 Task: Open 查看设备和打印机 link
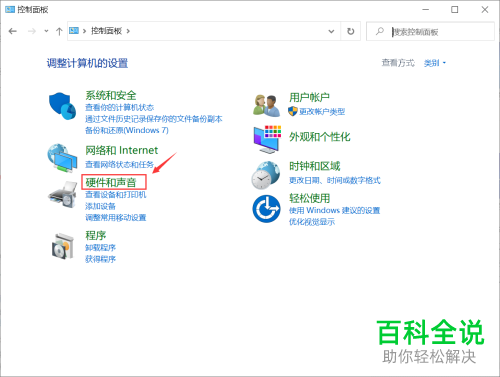pos(116,195)
